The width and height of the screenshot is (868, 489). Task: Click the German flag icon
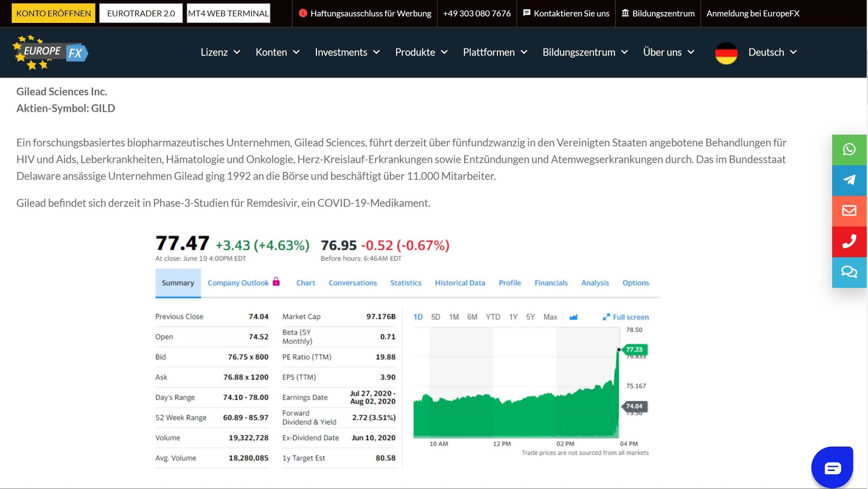[x=726, y=53]
